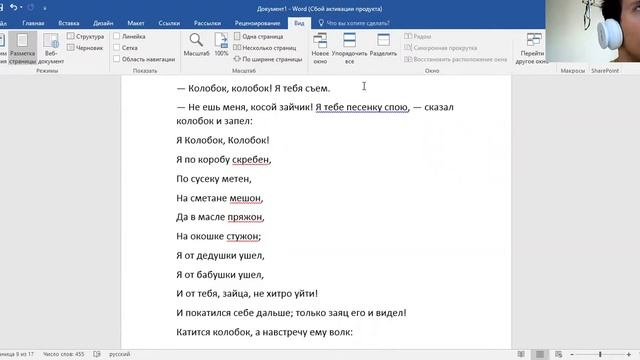Open the Рецензирование tab
This screenshot has height=360, width=640.
pyautogui.click(x=257, y=23)
